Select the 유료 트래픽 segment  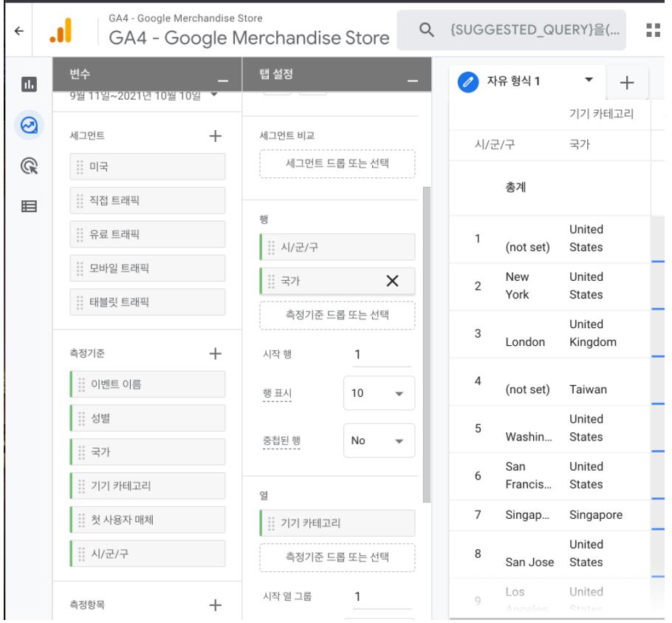pyautogui.click(x=148, y=234)
